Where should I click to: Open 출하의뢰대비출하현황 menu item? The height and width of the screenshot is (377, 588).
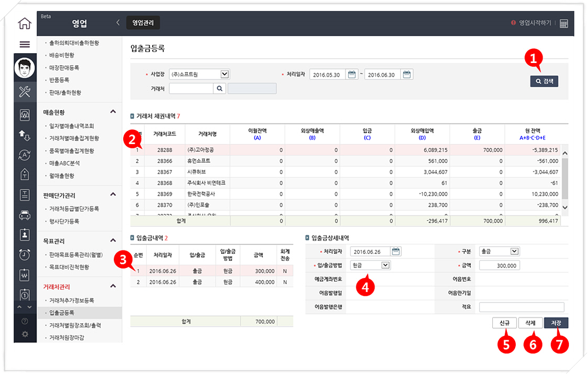tap(74, 43)
